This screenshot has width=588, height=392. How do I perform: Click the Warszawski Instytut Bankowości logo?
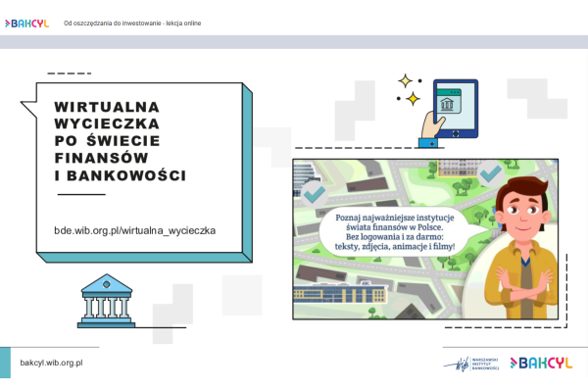coord(470,363)
